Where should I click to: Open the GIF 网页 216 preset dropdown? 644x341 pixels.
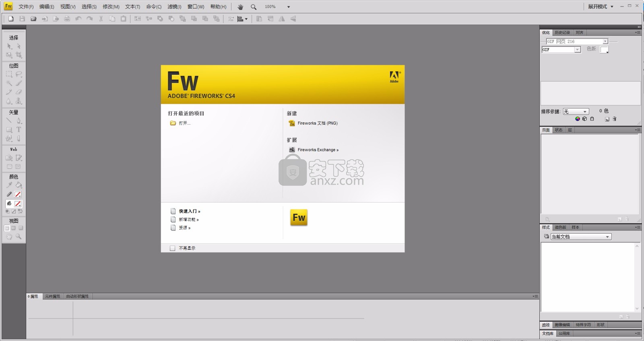(x=577, y=41)
